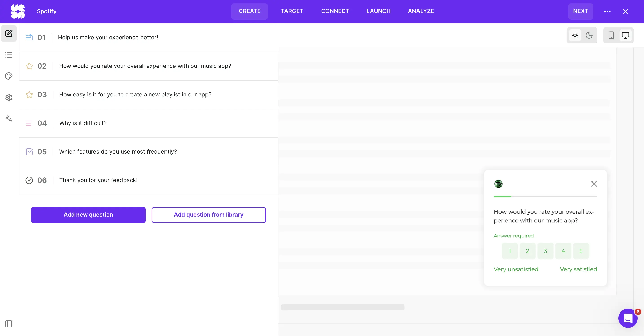
Task: Switch preview to desktop view
Action: (626, 35)
